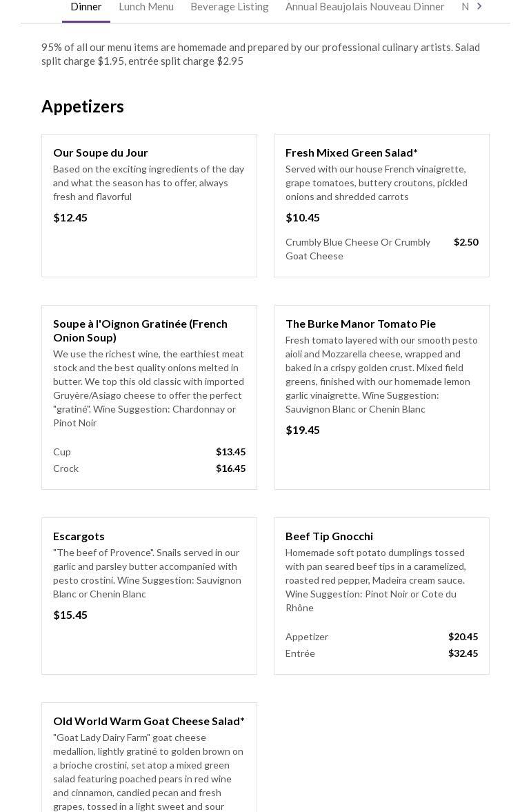Screen dimensions: 531x812
Task: Click the right chevron in the menu tabs
Action: (x=479, y=6)
